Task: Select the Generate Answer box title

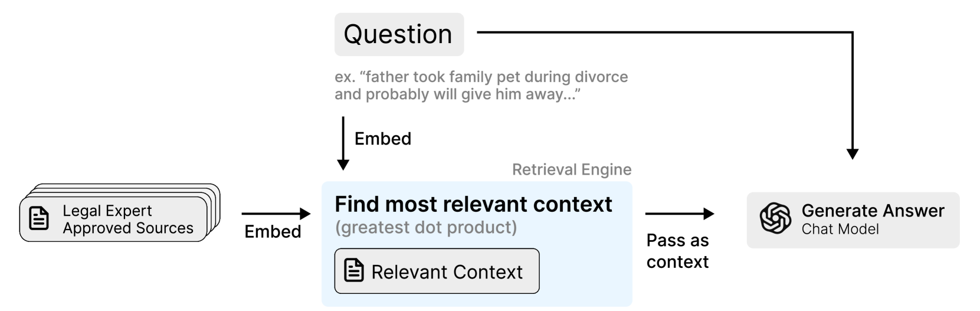Action: click(x=873, y=211)
